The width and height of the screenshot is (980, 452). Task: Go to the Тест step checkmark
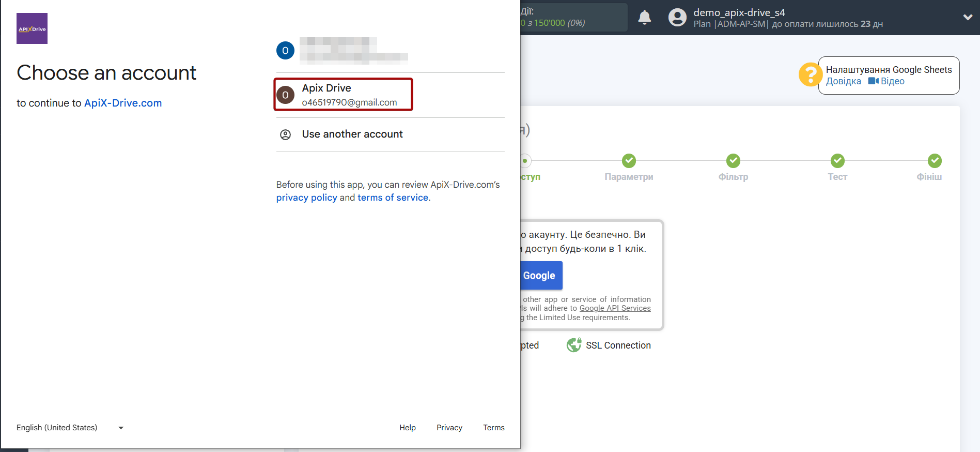[837, 161]
